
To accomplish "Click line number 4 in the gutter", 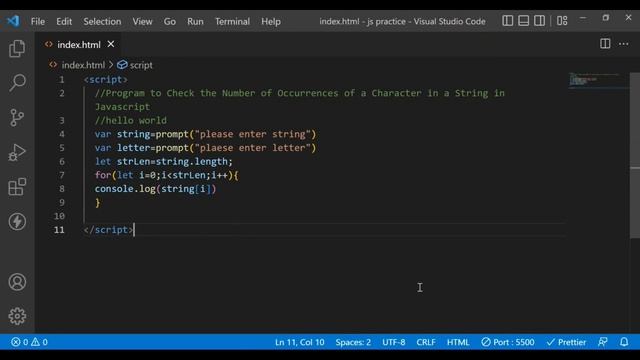I will (62, 134).
